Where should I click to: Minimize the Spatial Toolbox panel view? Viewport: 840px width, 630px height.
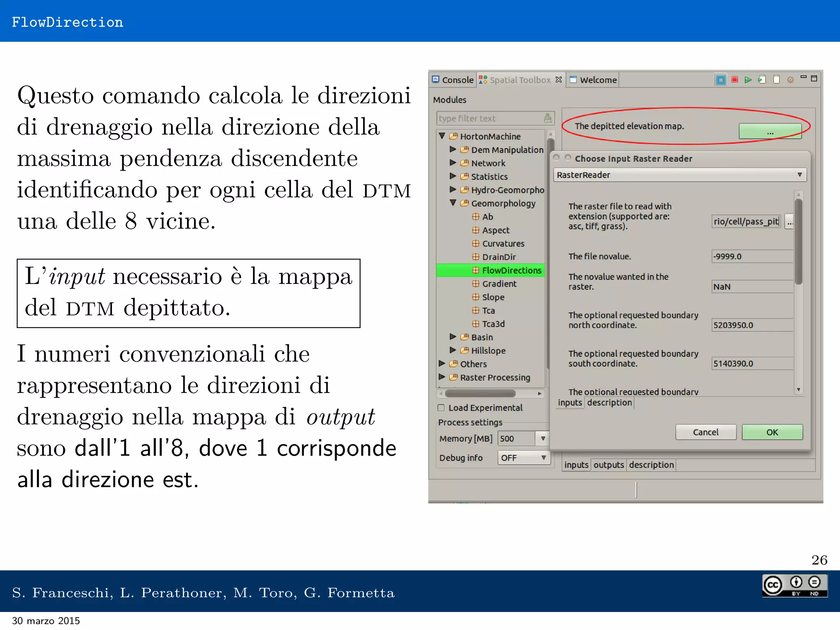[803, 77]
